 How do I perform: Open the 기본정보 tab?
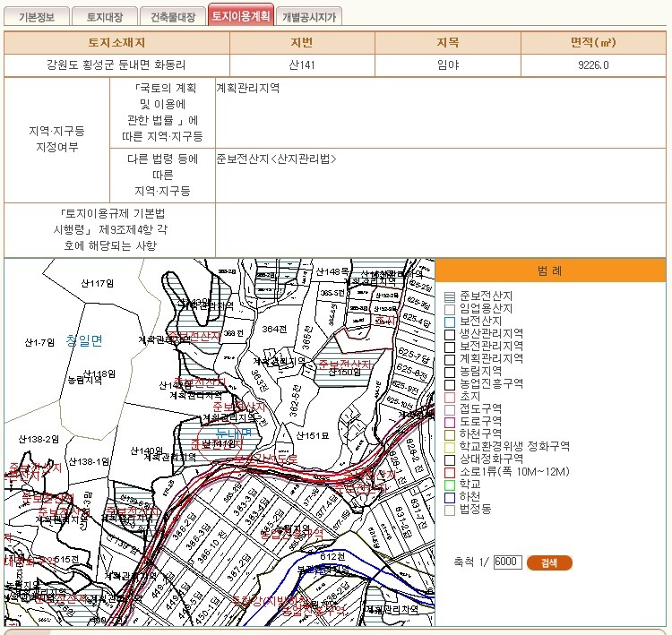[37, 17]
